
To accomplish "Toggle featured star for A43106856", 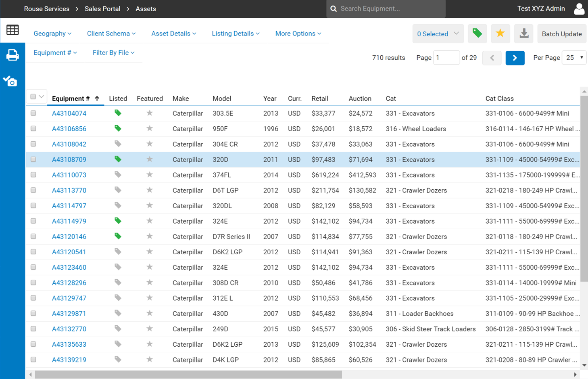I will pyautogui.click(x=150, y=129).
